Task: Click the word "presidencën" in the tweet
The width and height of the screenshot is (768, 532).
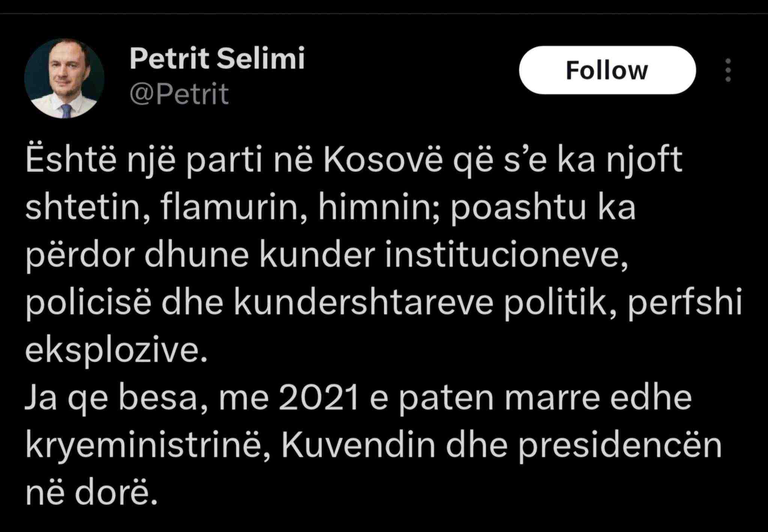Action: tap(620, 447)
